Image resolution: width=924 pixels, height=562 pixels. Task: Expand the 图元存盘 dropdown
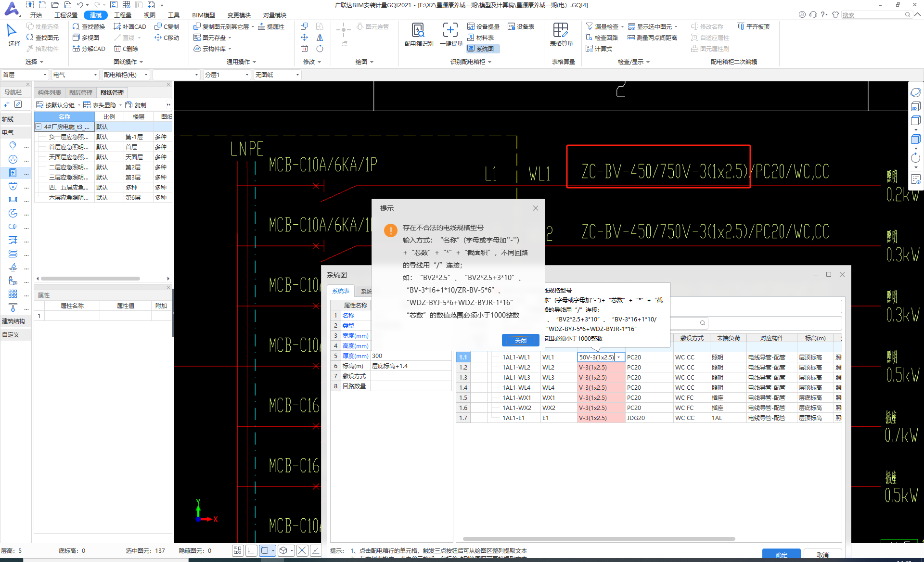pos(230,38)
